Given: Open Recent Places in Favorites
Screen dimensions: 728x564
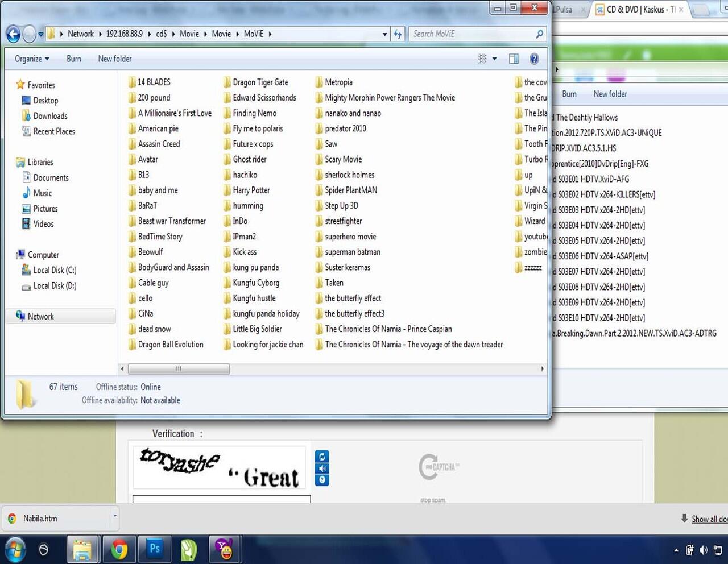Looking at the screenshot, I should [48, 131].
